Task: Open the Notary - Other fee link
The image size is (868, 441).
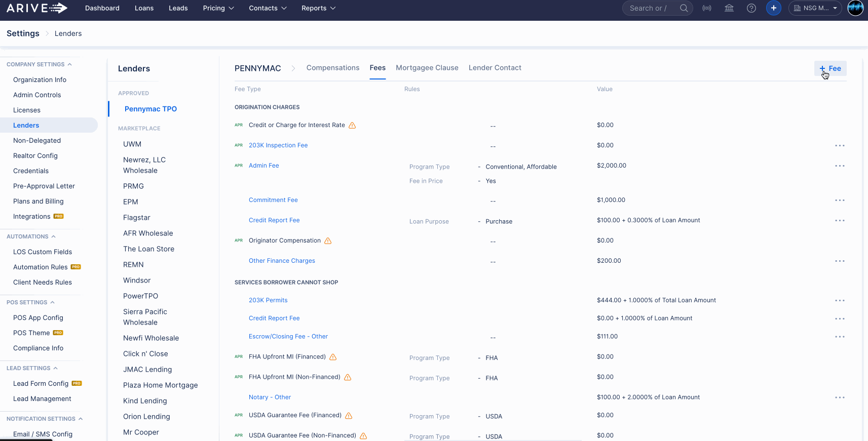Action: click(x=270, y=397)
